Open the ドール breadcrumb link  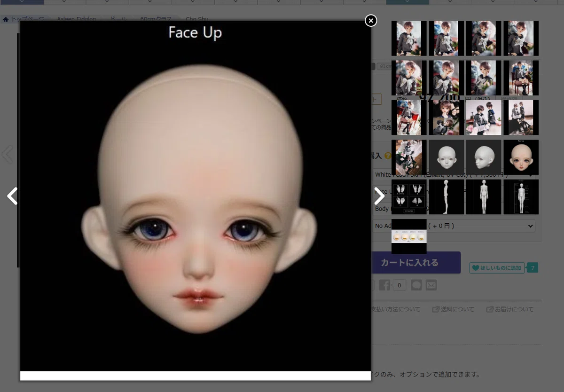click(118, 19)
